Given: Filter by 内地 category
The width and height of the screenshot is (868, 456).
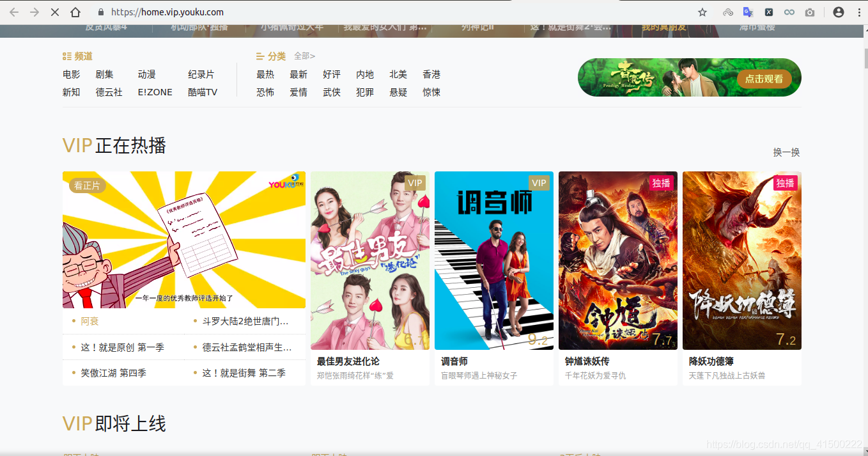Looking at the screenshot, I should 365,74.
